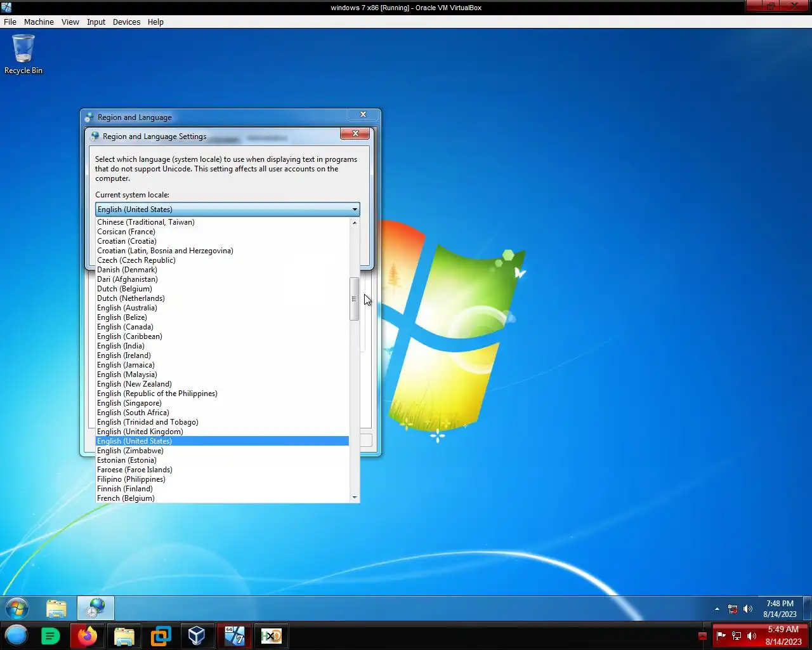Open the VirtualBox View menu

70,22
